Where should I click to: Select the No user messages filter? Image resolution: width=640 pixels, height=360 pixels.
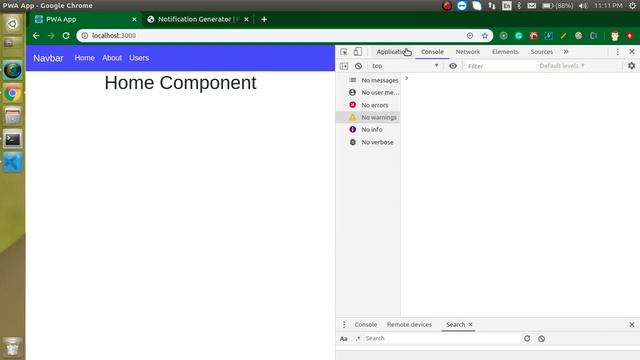click(368, 93)
